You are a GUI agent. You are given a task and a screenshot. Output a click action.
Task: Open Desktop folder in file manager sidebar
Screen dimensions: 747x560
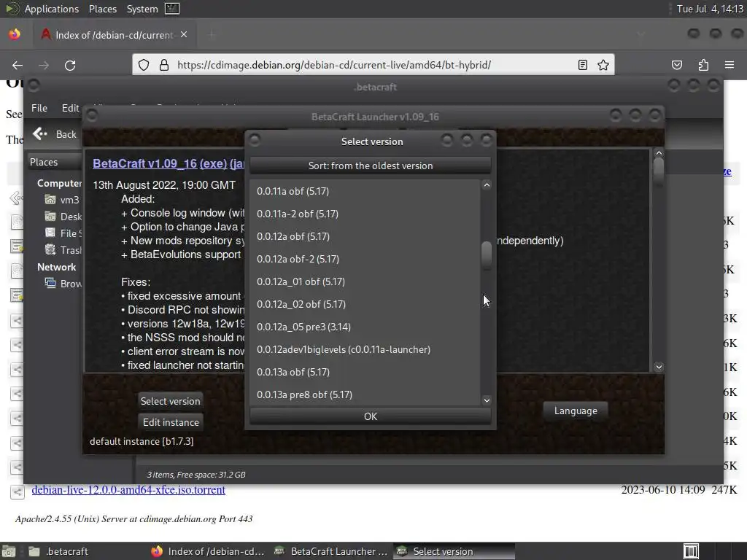click(63, 217)
